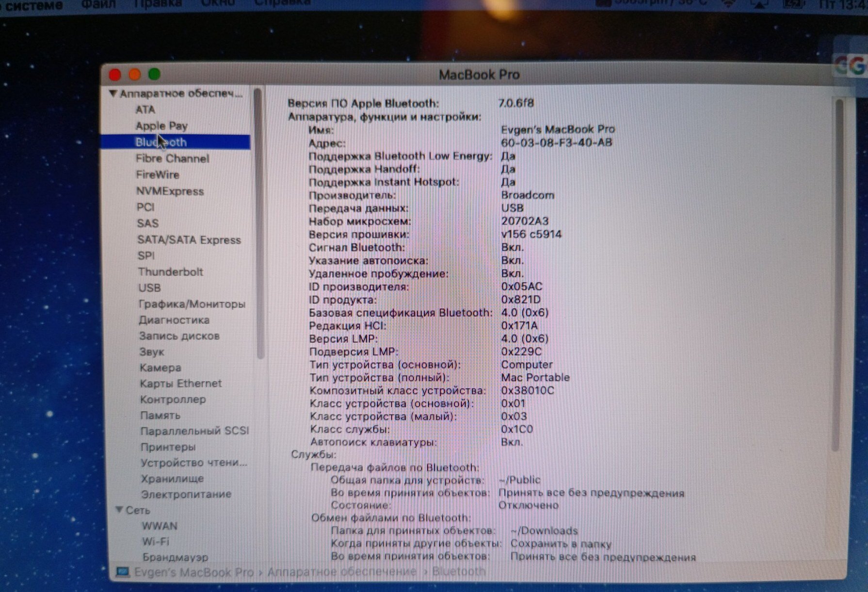Click the Bluetooth address 60-03-08-F3-40-AB
The width and height of the screenshot is (868, 592).
(x=556, y=143)
